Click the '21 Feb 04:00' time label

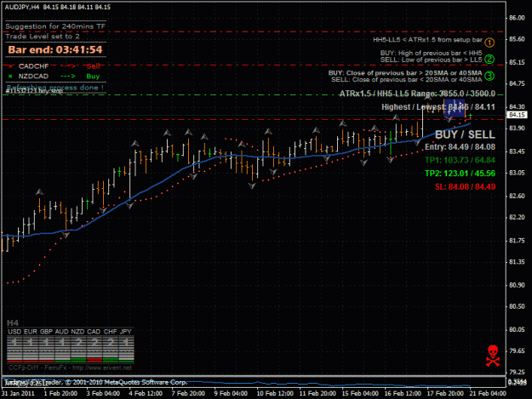(488, 394)
